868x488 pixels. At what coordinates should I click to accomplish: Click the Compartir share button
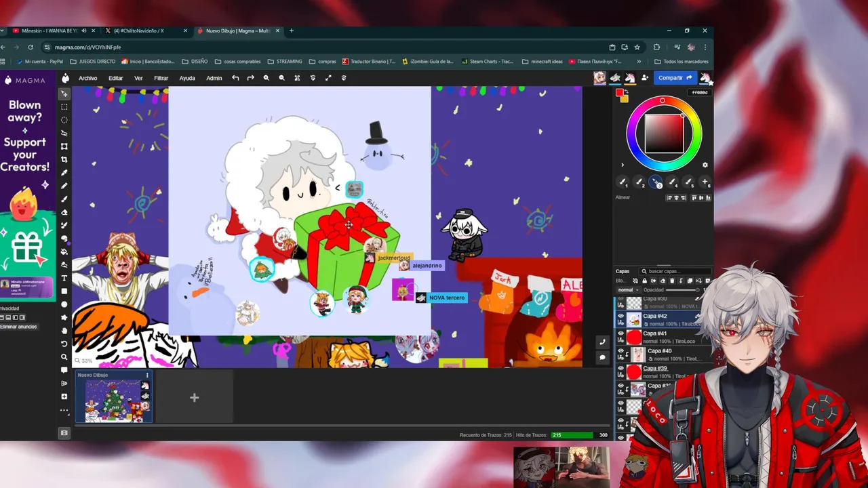coord(675,78)
